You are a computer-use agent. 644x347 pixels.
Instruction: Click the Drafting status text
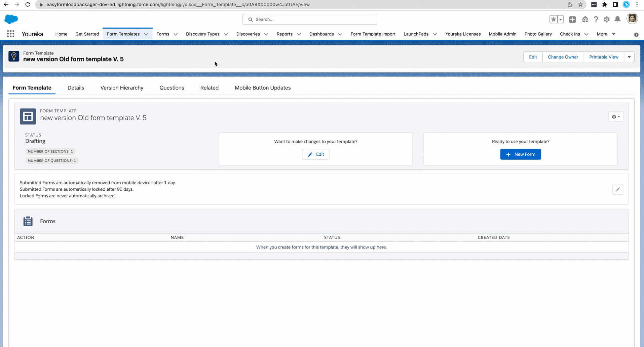[x=35, y=141]
